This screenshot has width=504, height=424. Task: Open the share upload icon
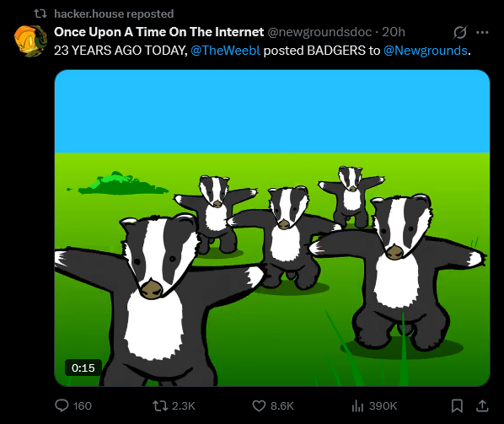coord(482,405)
